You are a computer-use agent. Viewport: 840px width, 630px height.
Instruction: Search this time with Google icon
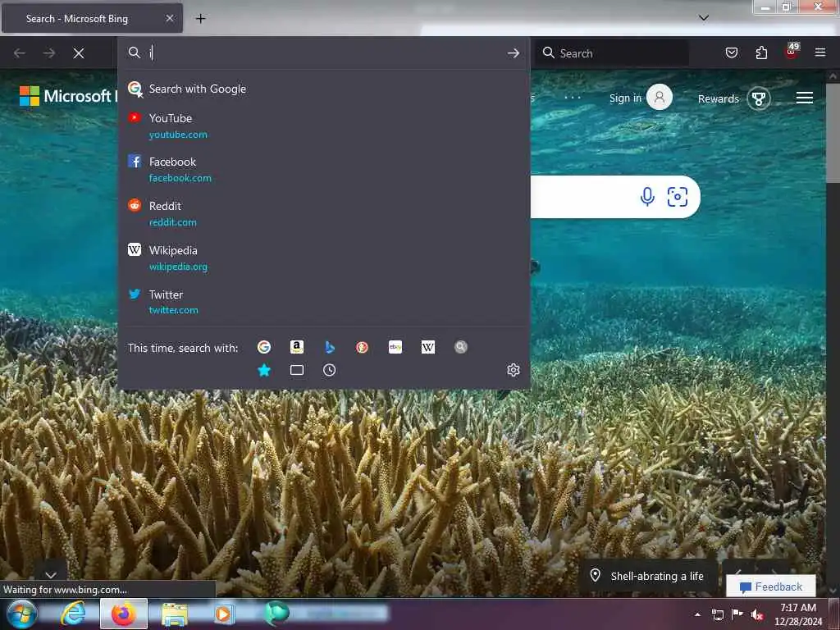pyautogui.click(x=264, y=347)
